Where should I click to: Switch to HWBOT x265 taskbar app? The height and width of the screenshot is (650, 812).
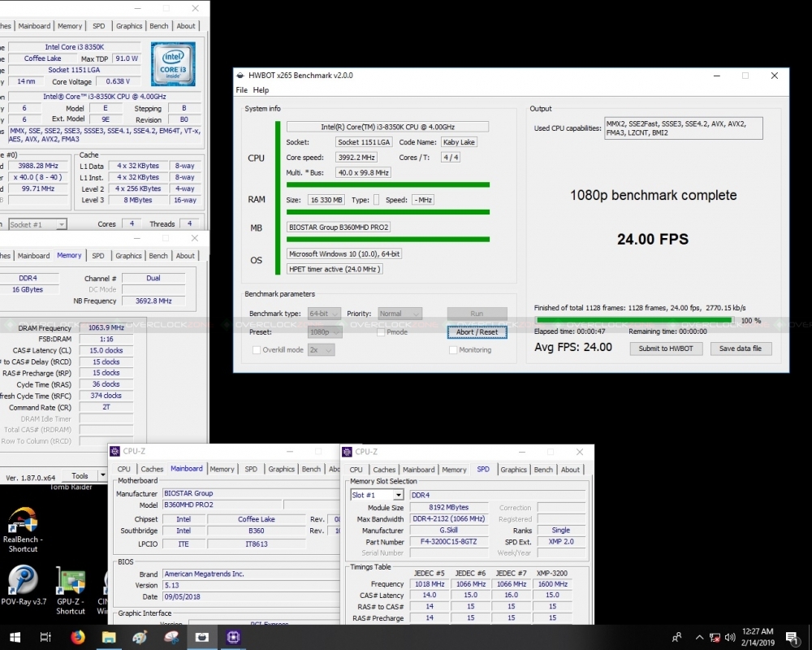202,637
